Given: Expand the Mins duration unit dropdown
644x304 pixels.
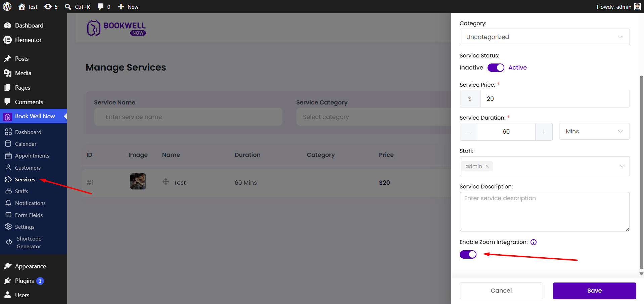Looking at the screenshot, I should [594, 131].
